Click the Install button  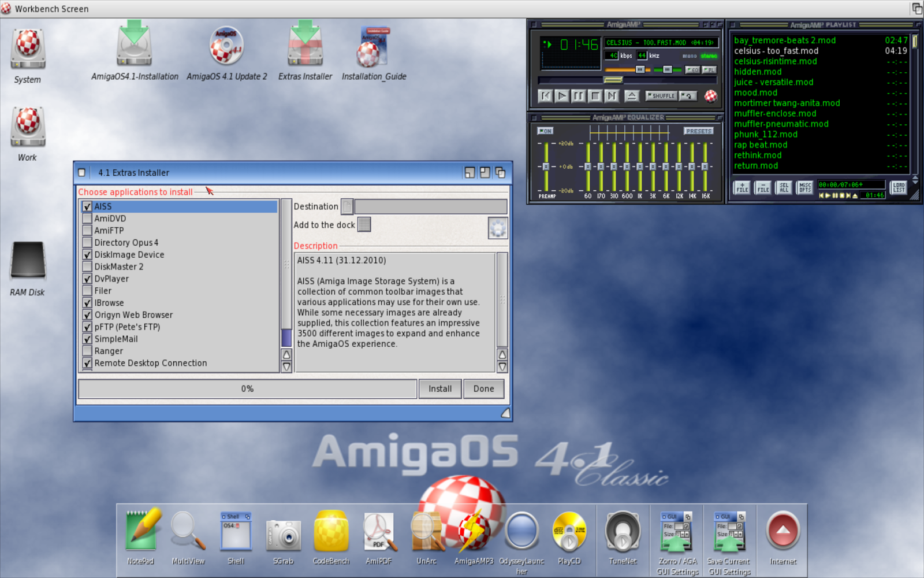point(440,389)
